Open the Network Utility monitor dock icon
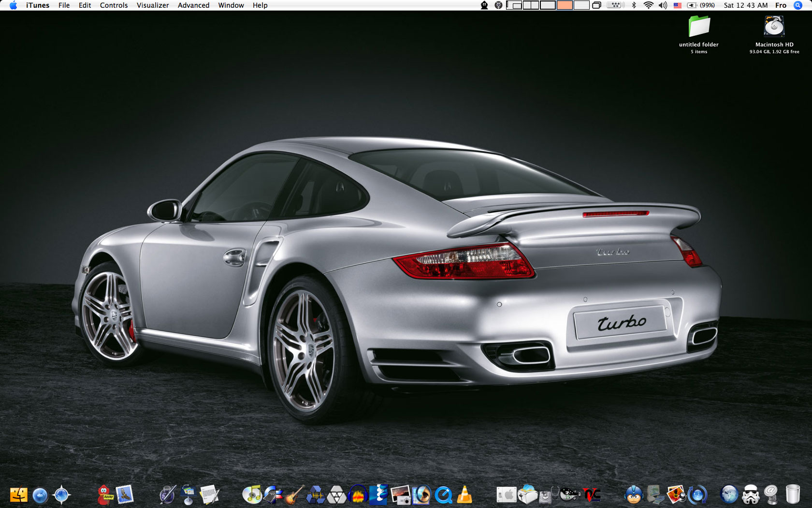812x508 pixels. pyautogui.click(x=655, y=495)
